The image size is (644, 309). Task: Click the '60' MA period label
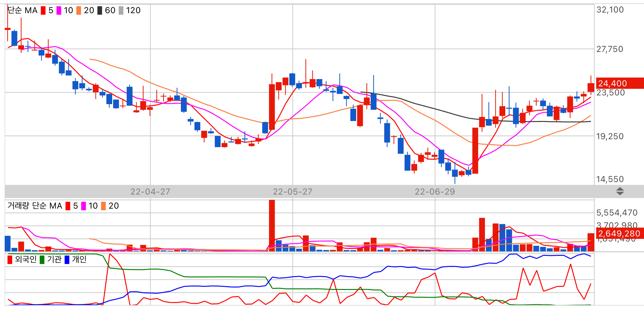coord(110,11)
